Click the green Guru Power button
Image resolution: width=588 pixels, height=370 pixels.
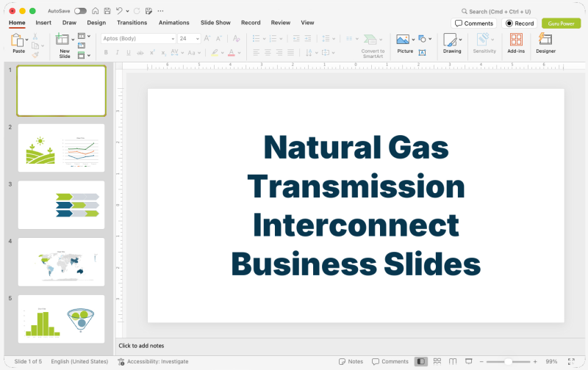click(561, 23)
